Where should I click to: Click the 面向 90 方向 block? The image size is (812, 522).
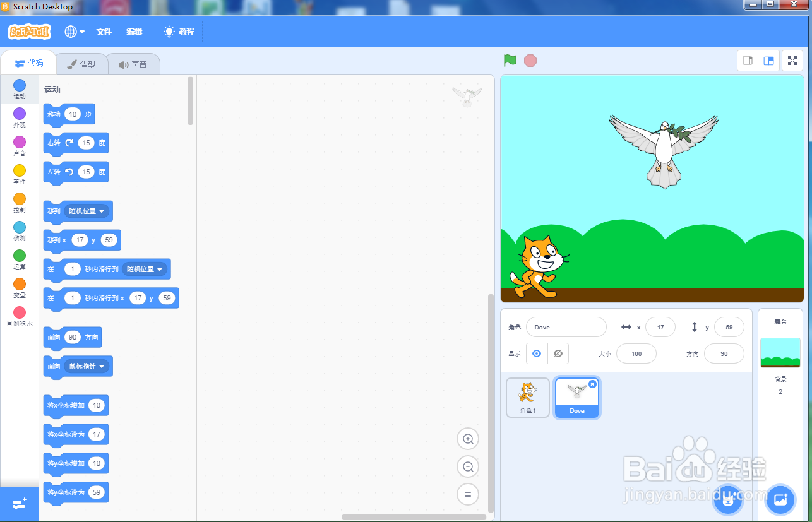click(x=73, y=338)
